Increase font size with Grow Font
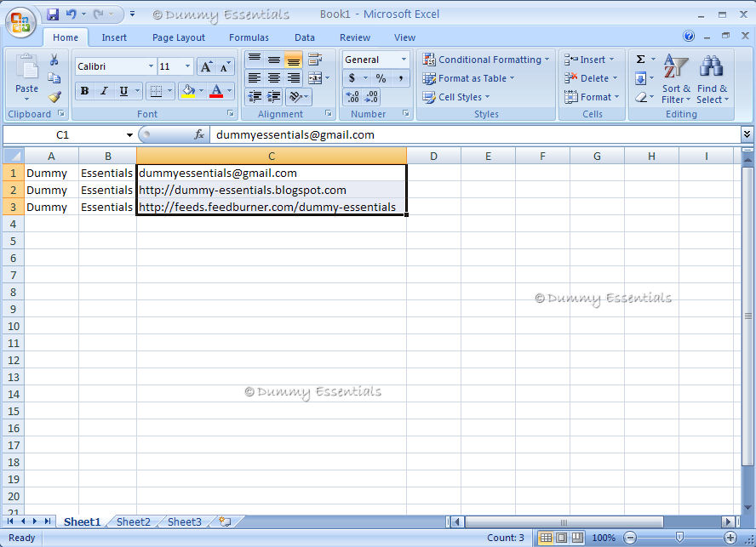 (x=206, y=66)
